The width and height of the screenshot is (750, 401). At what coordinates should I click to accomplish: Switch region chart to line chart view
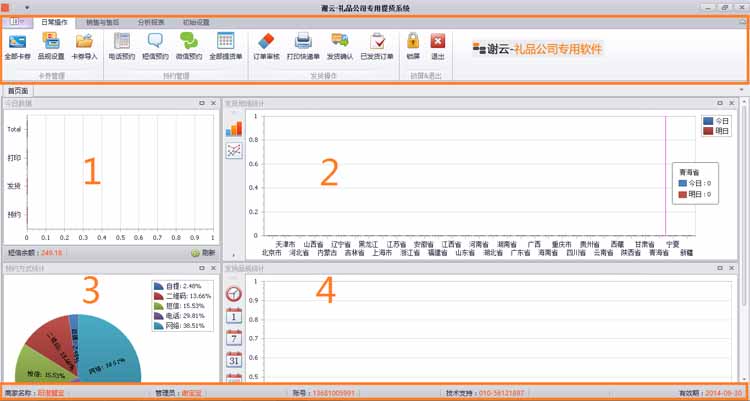pyautogui.click(x=233, y=151)
